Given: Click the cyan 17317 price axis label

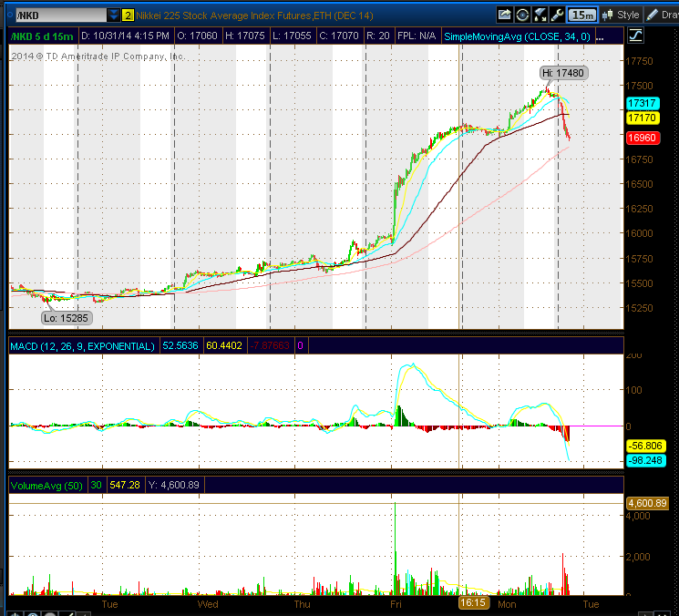Looking at the screenshot, I should 643,103.
